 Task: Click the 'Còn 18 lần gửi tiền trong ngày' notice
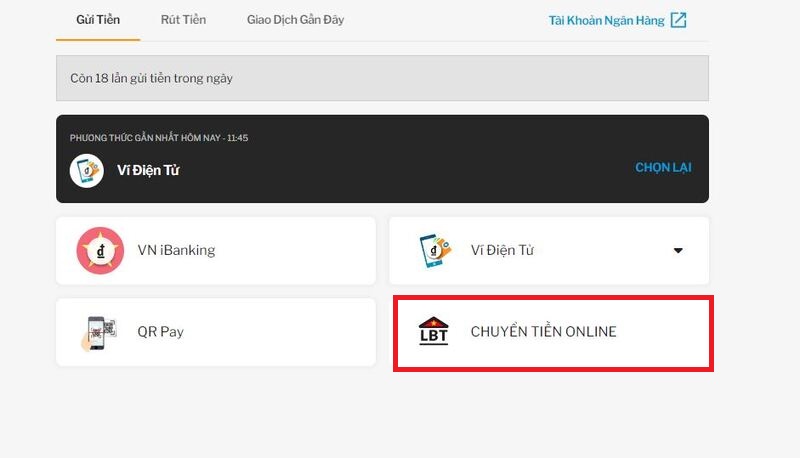(382, 78)
